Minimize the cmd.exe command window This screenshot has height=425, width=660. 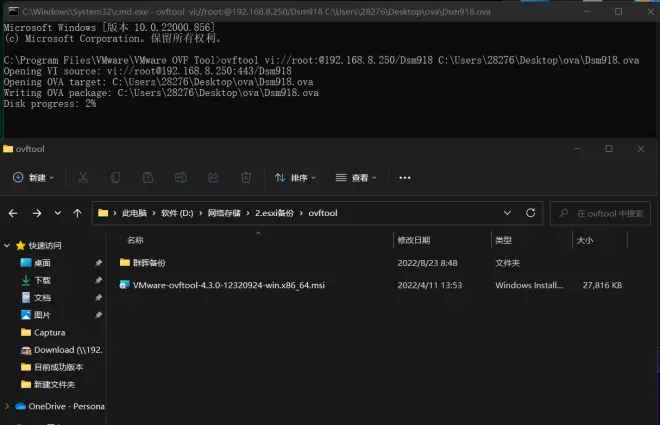[588, 11]
